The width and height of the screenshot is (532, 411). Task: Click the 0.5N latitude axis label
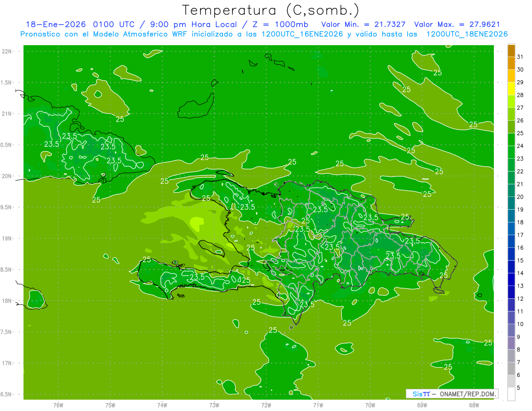tap(7, 145)
